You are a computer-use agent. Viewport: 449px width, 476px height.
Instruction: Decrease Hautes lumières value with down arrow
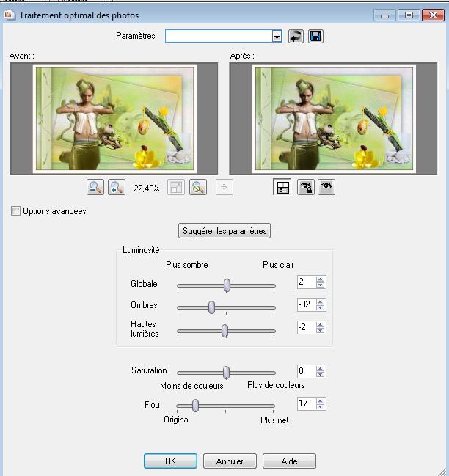click(x=320, y=330)
